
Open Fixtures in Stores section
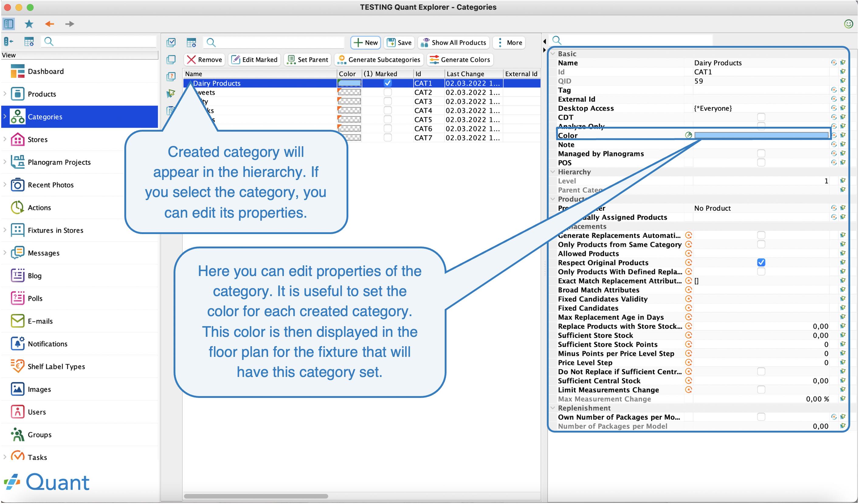[55, 230]
